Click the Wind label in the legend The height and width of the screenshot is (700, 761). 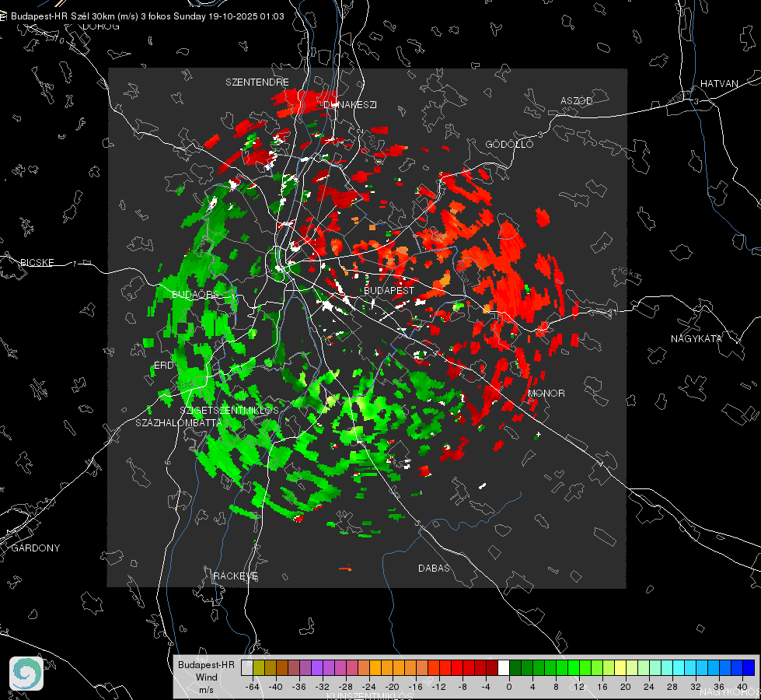[206, 677]
